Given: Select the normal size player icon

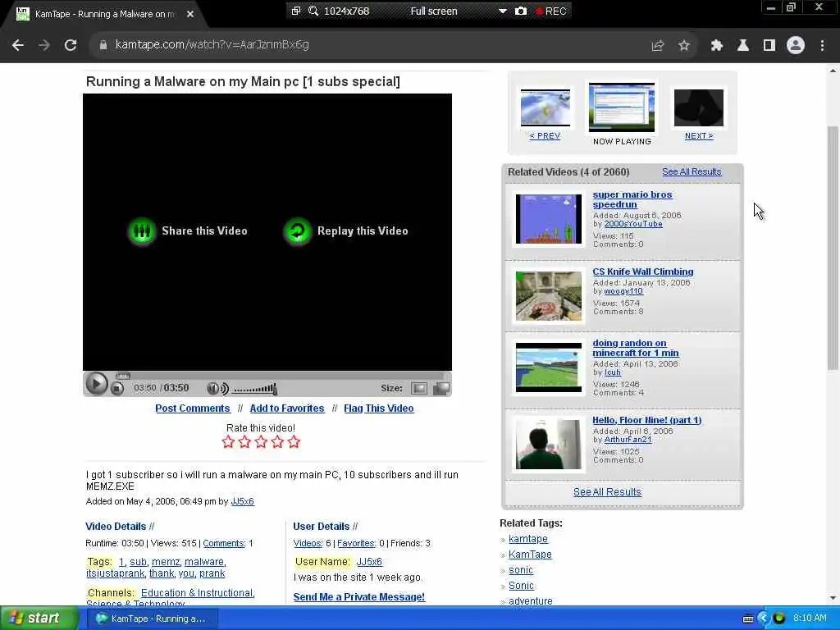Looking at the screenshot, I should click(x=419, y=388).
